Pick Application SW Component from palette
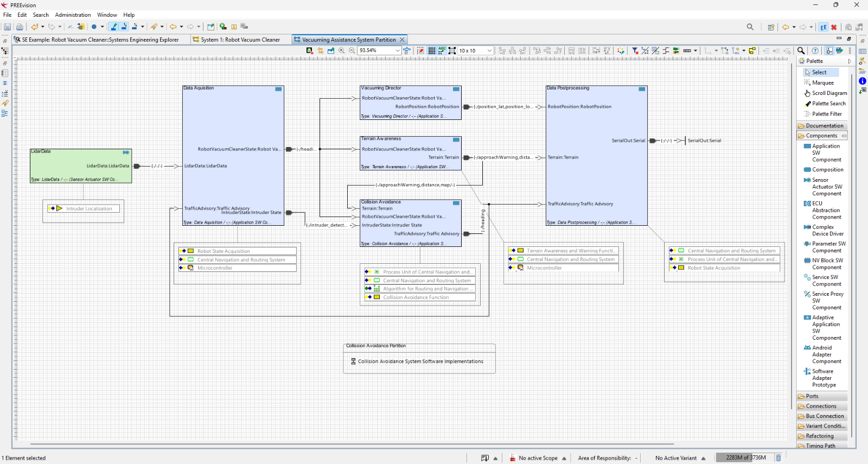 tap(823, 153)
